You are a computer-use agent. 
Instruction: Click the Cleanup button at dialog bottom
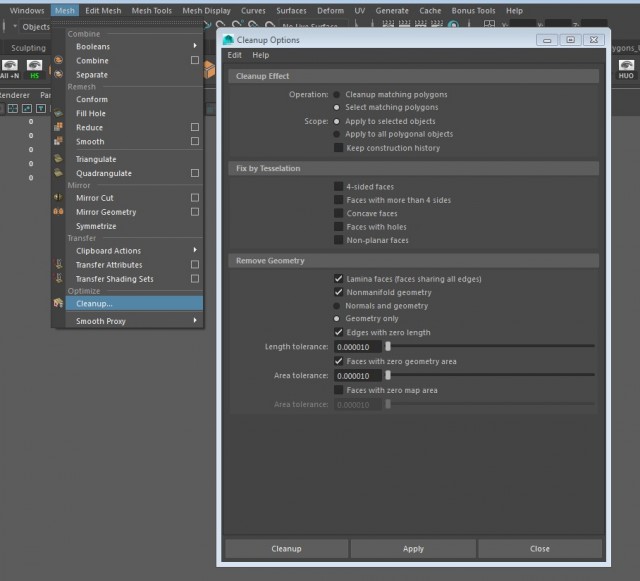pyautogui.click(x=286, y=548)
